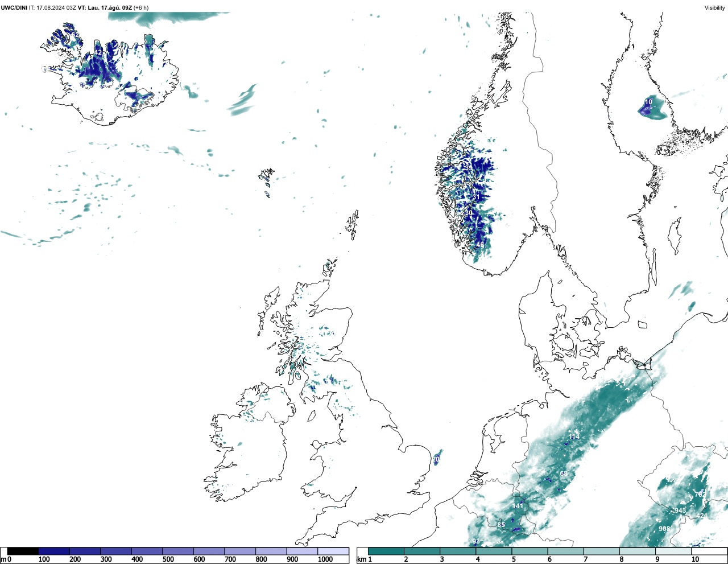728x564 pixels.
Task: Click the "km 1" legend label
Action: pos(364,559)
